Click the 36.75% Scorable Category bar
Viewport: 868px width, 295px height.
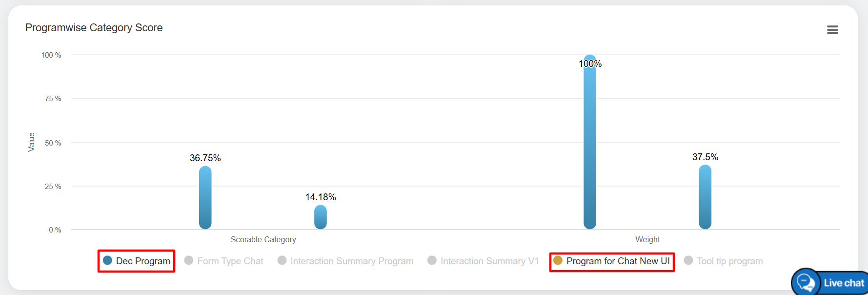205,198
